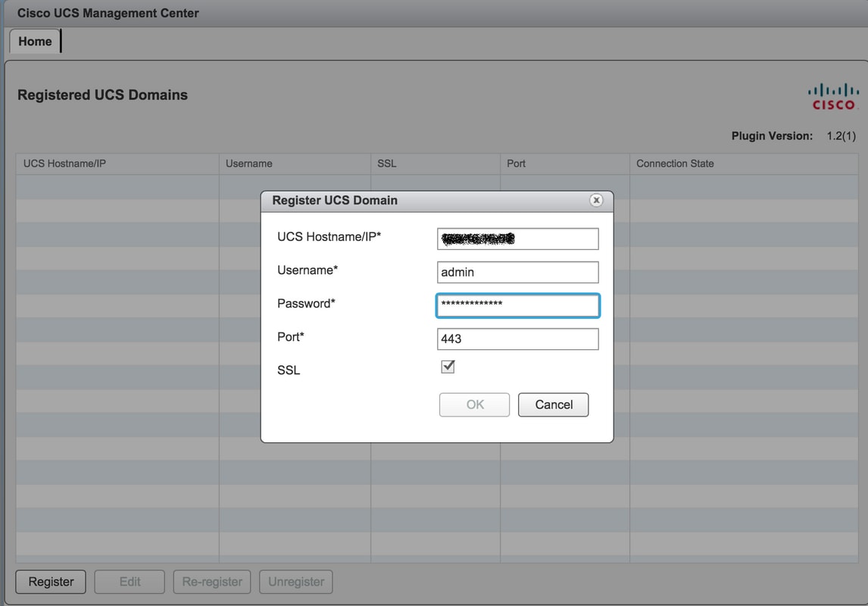The width and height of the screenshot is (868, 606).
Task: Click the Port field showing 443
Action: click(517, 339)
